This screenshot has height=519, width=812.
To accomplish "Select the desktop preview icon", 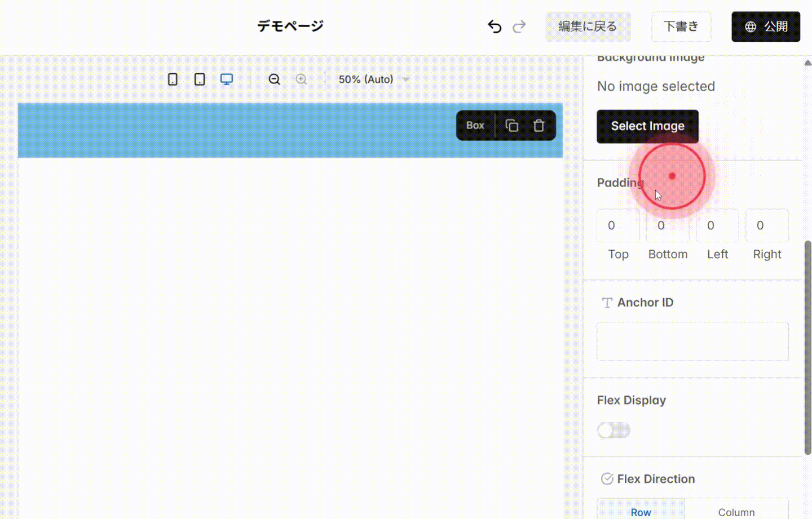I will click(226, 79).
